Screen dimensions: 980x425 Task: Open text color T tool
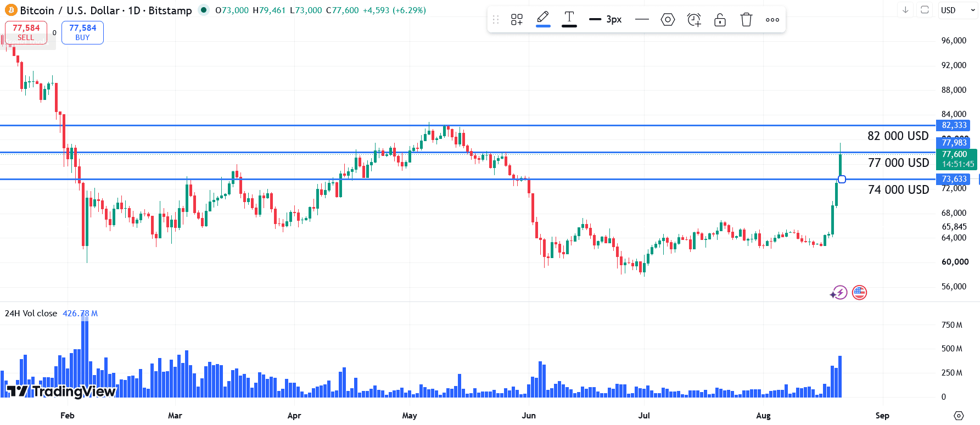[569, 19]
